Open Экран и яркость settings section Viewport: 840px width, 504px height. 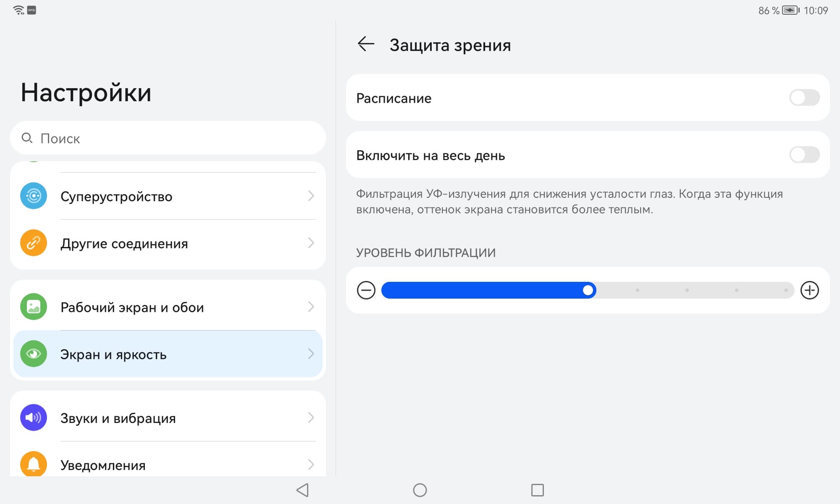[x=168, y=354]
